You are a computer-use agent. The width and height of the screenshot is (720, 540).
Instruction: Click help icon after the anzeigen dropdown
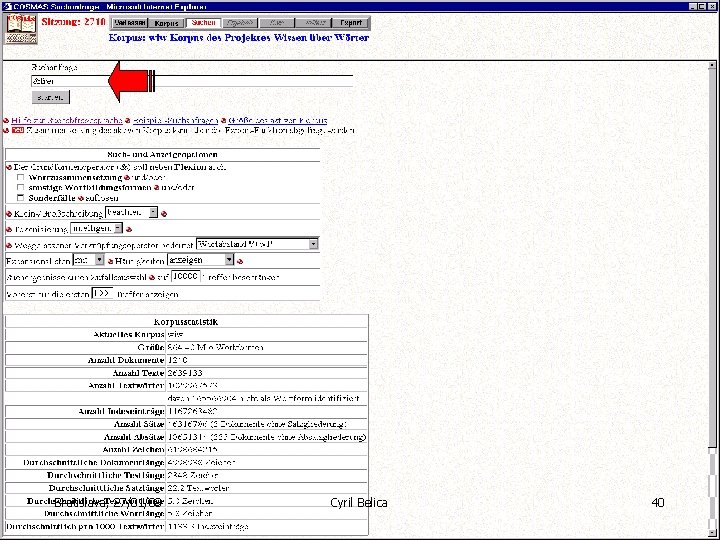(x=240, y=261)
